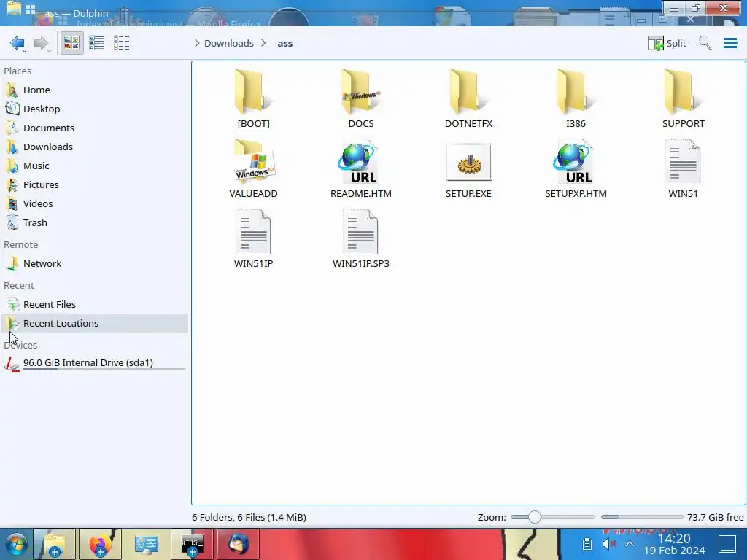Open the hamburger menu
This screenshot has width=747, height=560.
730,43
